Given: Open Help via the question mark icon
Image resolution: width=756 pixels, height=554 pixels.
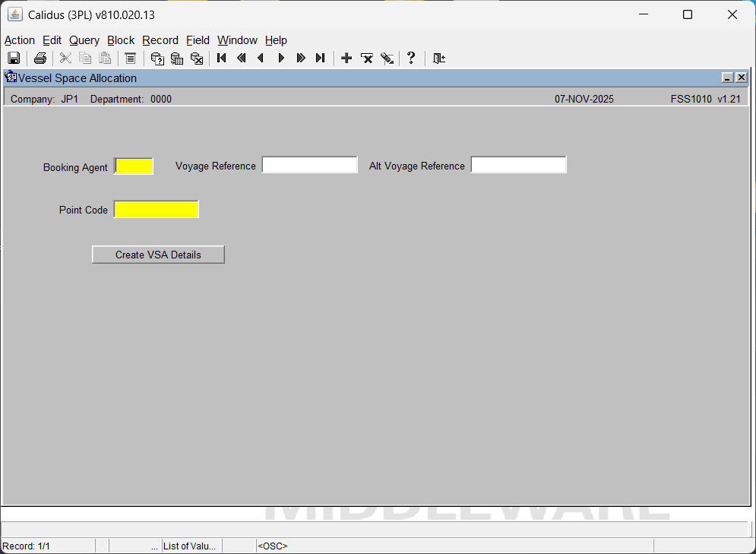Looking at the screenshot, I should 411,59.
